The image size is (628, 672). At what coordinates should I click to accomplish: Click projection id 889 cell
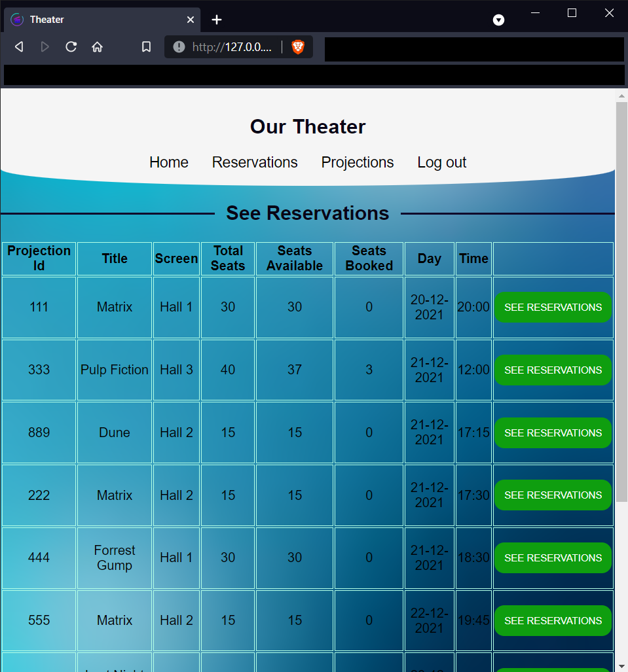(x=39, y=433)
